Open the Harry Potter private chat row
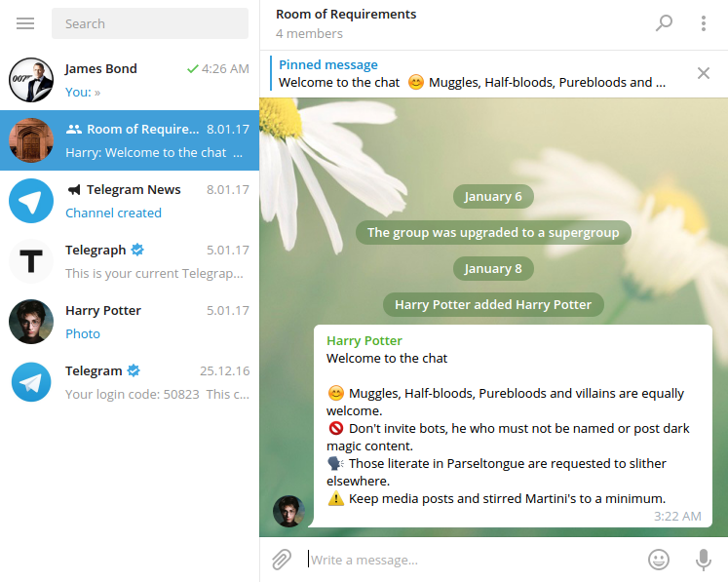The width and height of the screenshot is (728, 582). click(130, 322)
